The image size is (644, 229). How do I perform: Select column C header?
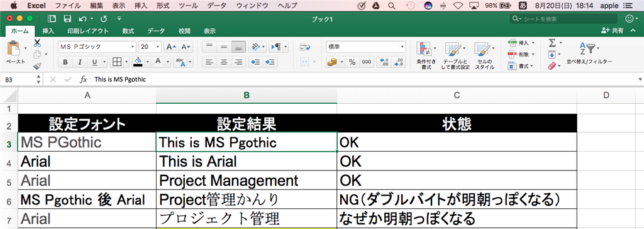457,95
